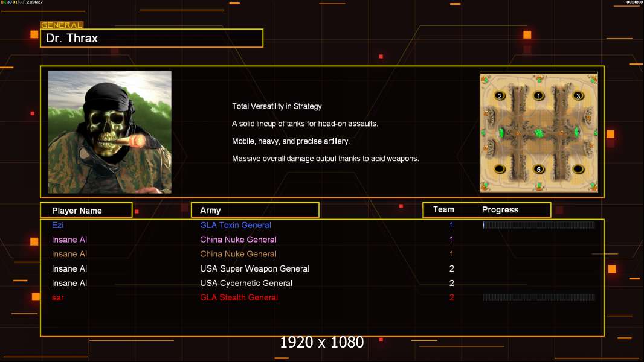Viewport: 644px width, 362px height.
Task: Select USA Cybernetic General entry
Action: pyautogui.click(x=246, y=283)
